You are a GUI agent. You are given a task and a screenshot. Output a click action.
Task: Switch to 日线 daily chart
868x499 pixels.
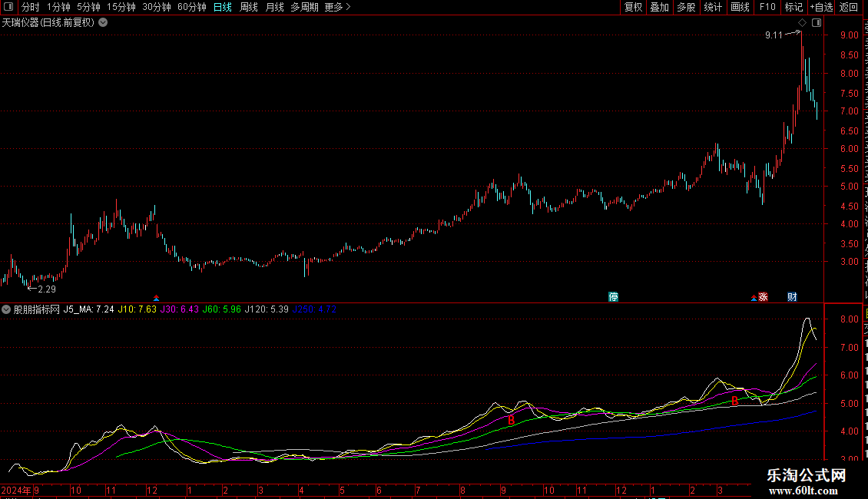point(223,7)
